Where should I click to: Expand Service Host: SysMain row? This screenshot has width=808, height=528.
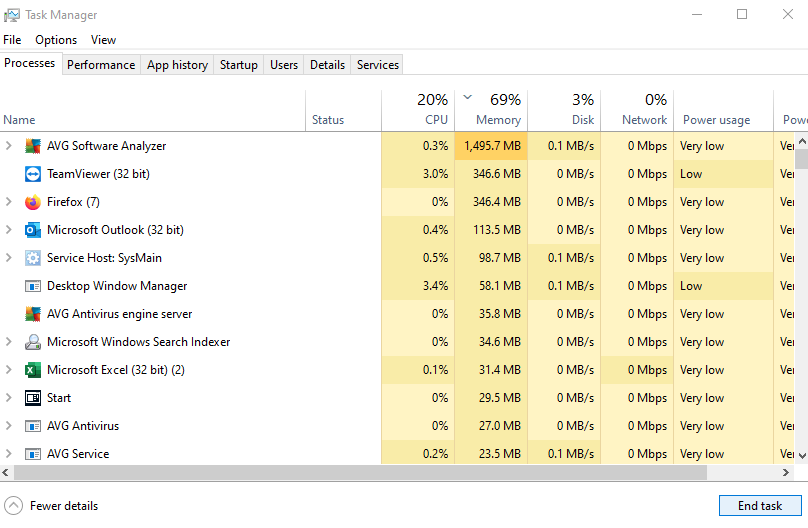point(9,258)
